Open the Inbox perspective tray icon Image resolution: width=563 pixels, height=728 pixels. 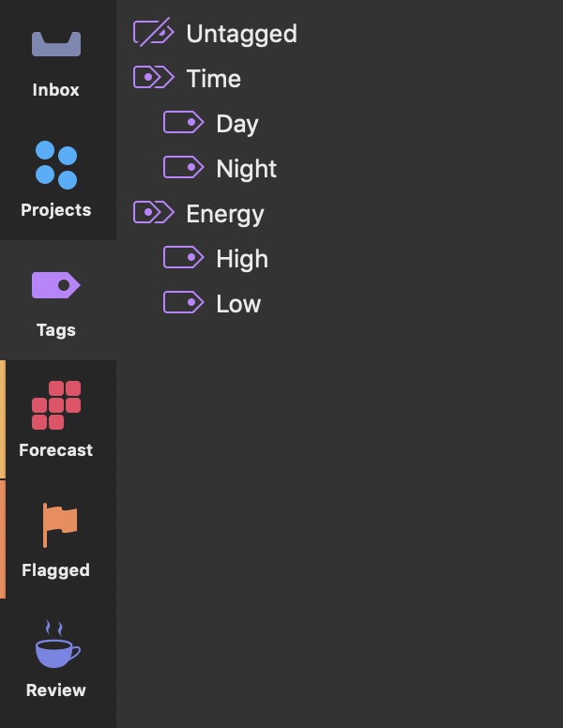pos(56,44)
